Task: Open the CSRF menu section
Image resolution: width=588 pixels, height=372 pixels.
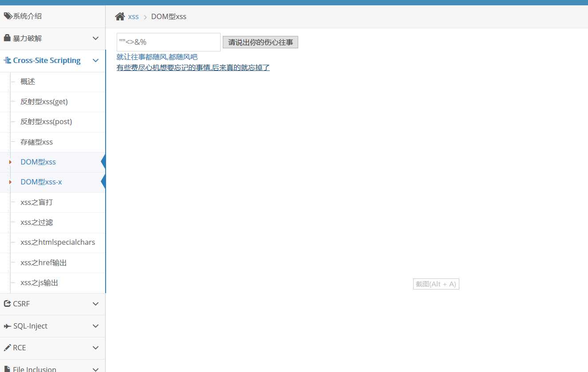Action: (x=53, y=304)
